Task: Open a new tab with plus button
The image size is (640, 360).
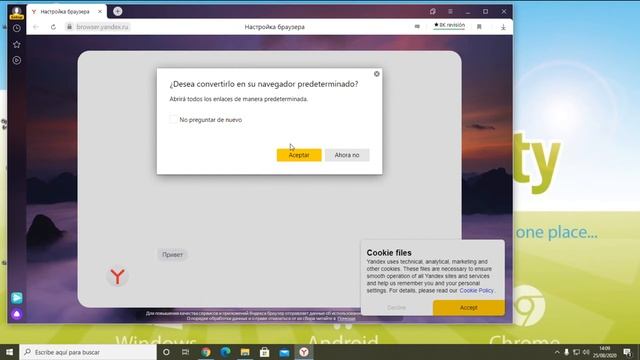Action: [x=118, y=11]
